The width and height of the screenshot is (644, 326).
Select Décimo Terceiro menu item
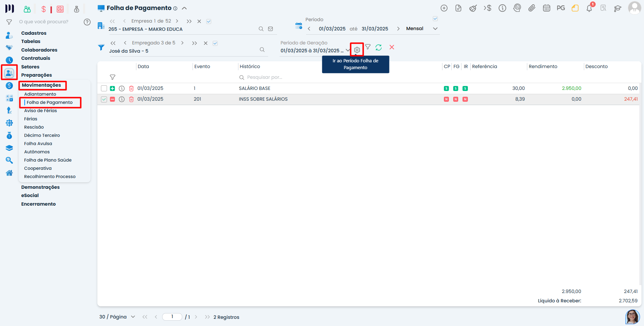(42, 135)
